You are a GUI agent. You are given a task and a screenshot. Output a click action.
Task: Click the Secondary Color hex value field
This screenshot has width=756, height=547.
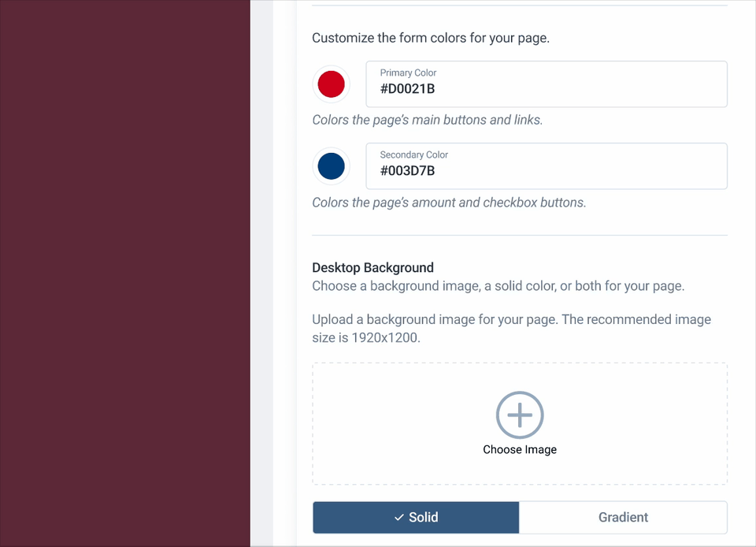547,171
